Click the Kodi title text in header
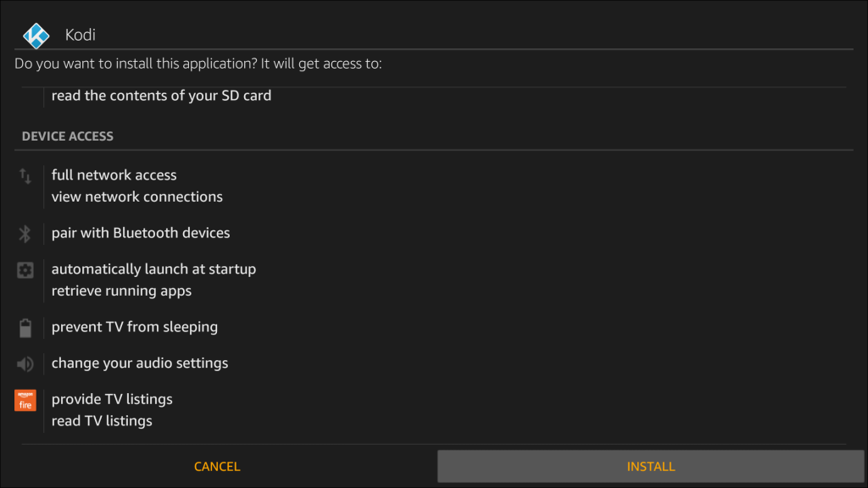The height and width of the screenshot is (488, 868). coord(81,35)
